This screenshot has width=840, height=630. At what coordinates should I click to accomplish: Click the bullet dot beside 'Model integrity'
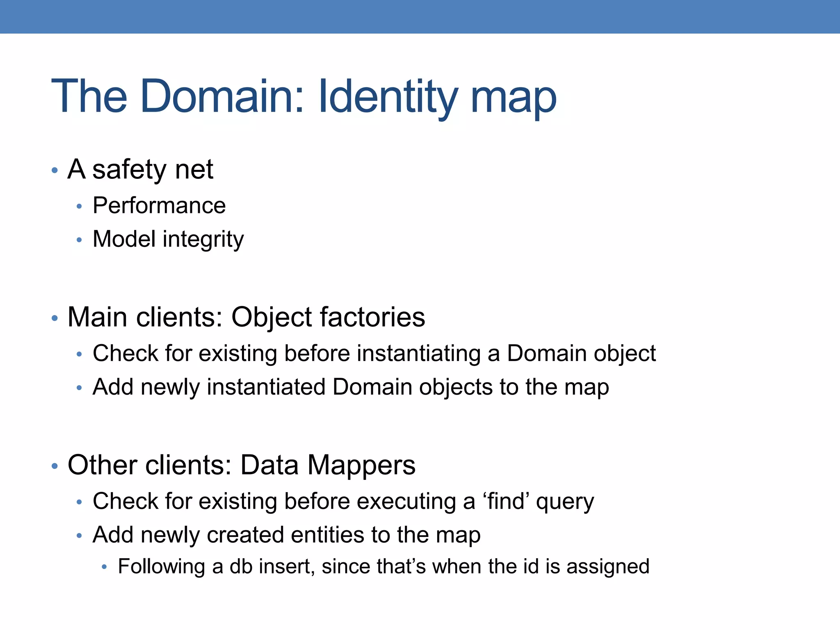point(79,240)
